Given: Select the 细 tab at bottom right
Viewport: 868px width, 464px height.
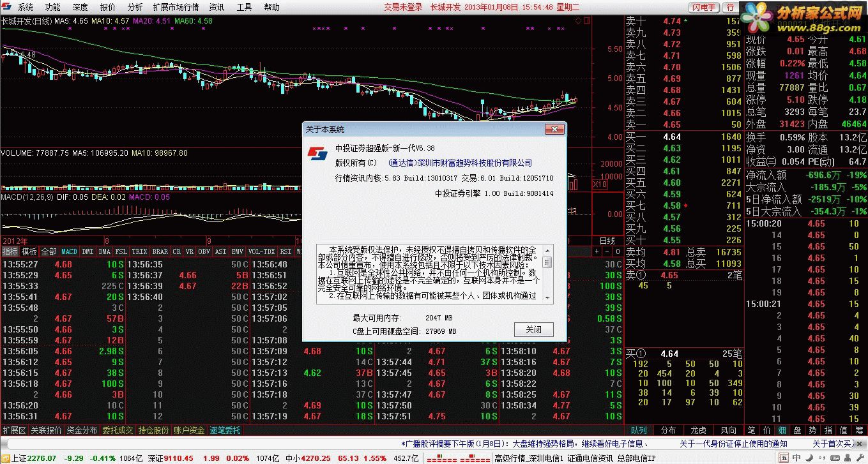Looking at the screenshot, I should (x=782, y=431).
